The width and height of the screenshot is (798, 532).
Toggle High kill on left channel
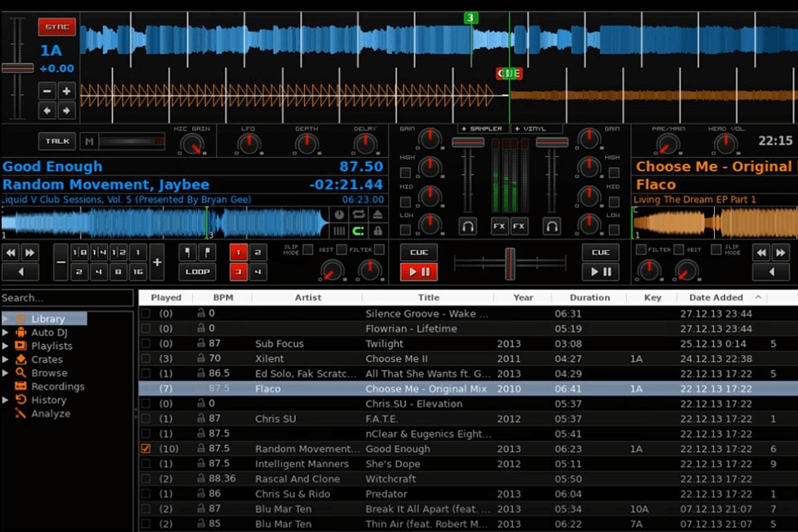406,173
